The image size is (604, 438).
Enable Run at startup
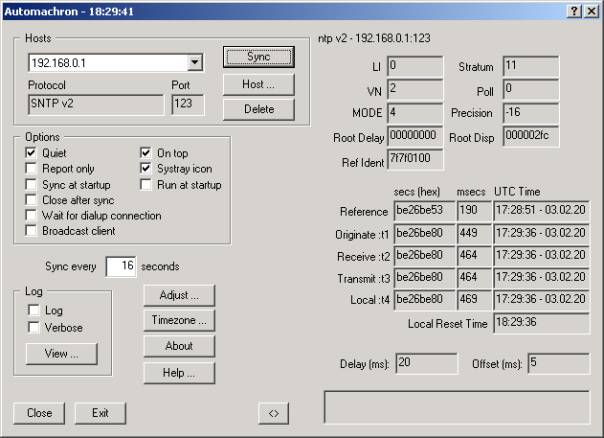pyautogui.click(x=146, y=185)
